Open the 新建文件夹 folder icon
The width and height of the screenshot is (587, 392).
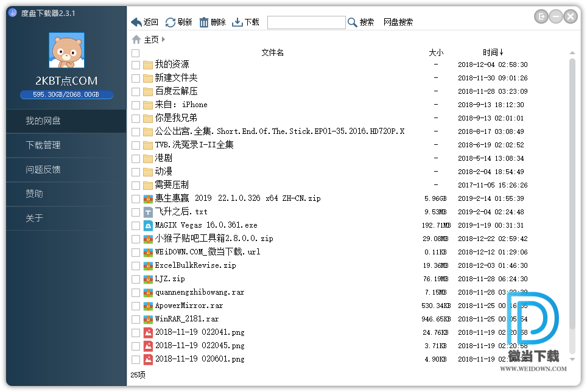point(148,78)
